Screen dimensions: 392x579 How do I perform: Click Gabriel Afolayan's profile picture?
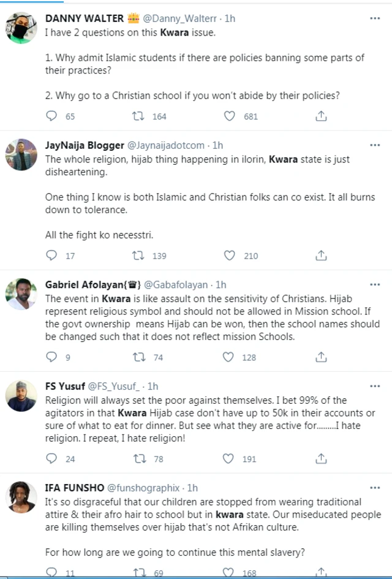click(21, 294)
